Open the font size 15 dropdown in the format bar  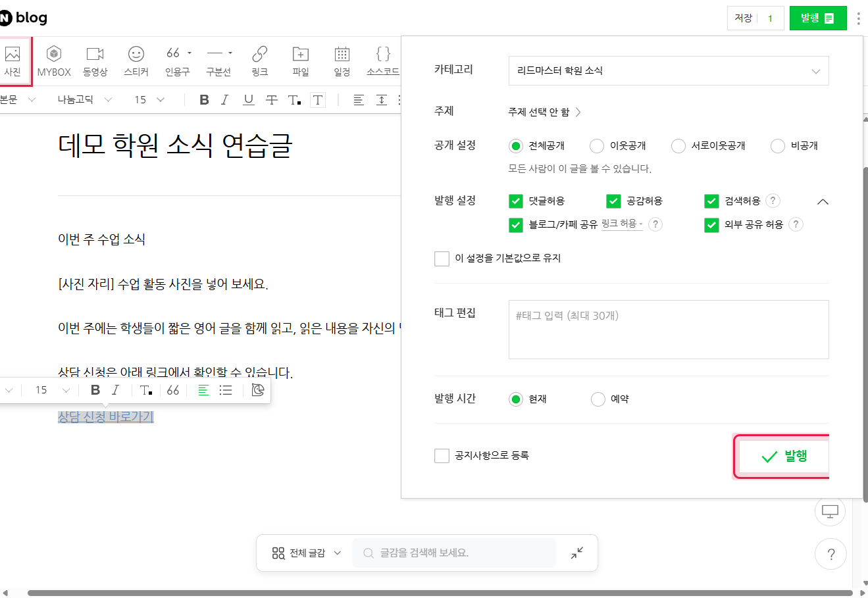149,99
